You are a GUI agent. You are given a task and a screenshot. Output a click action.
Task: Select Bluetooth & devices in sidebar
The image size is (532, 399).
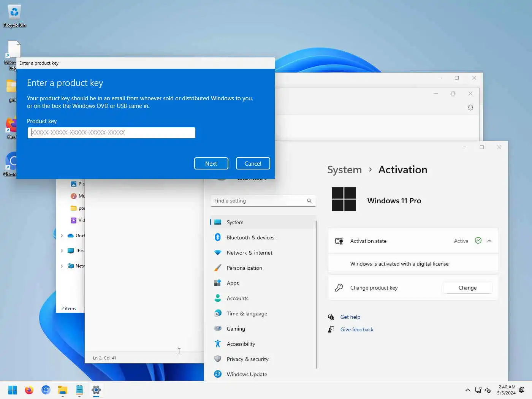(x=263, y=237)
